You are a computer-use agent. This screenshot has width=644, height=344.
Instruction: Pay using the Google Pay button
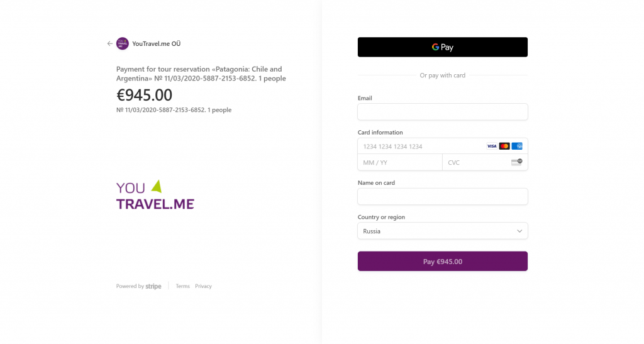coord(442,47)
